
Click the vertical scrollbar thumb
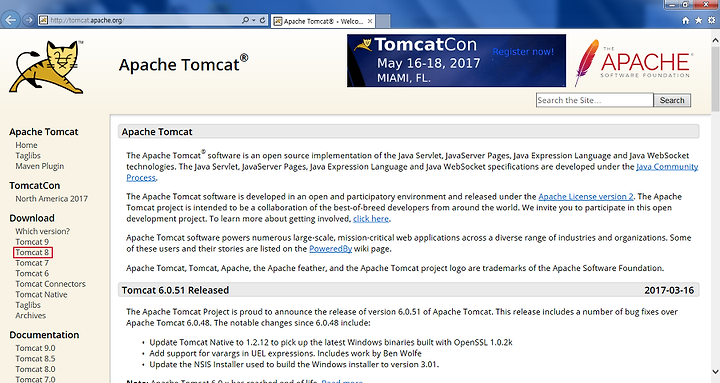[x=715, y=79]
